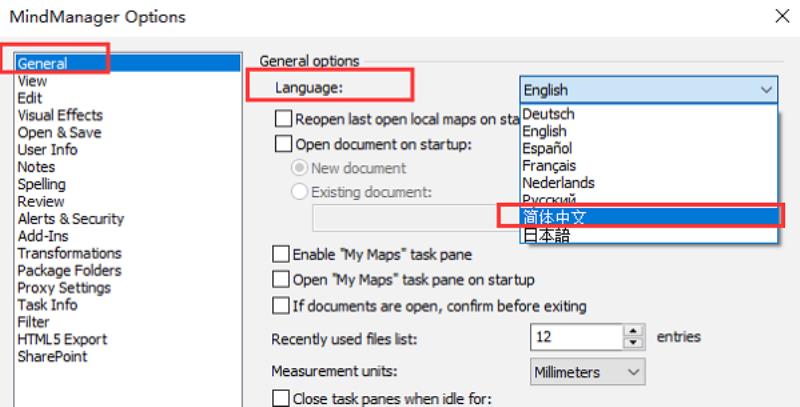Select the Existing document radio button
The image size is (800, 407).
pyautogui.click(x=299, y=192)
